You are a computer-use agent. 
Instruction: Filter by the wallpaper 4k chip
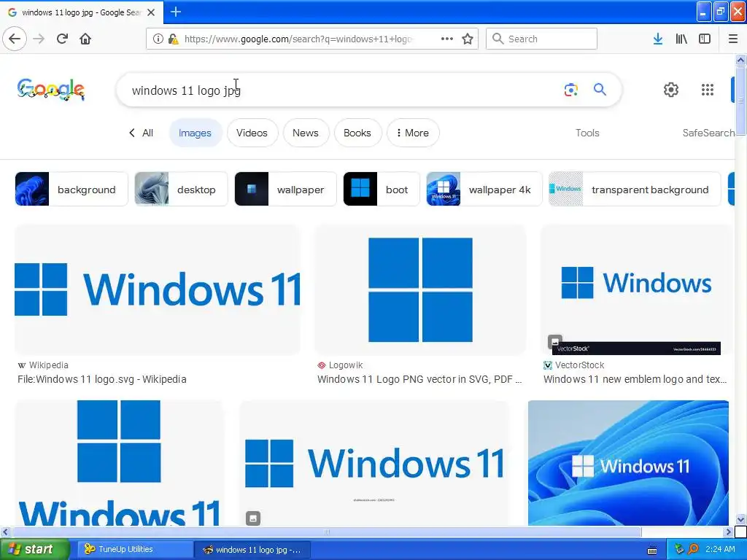484,189
